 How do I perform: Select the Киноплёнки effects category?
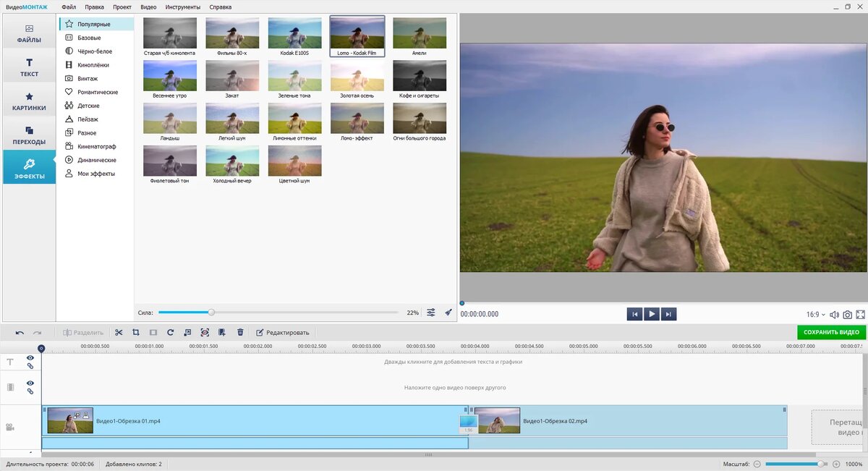point(96,65)
